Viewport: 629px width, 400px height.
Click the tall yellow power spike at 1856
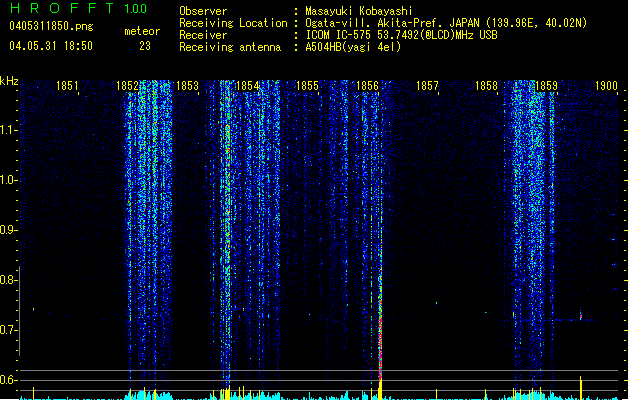click(x=380, y=387)
